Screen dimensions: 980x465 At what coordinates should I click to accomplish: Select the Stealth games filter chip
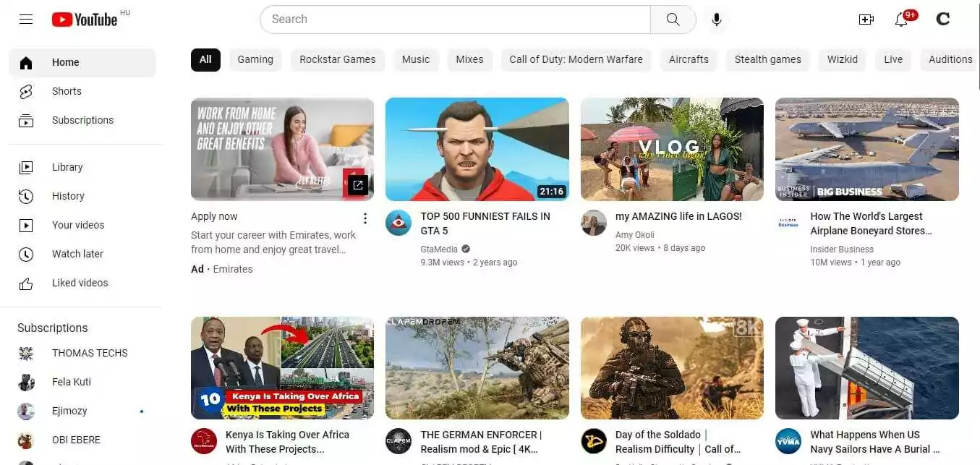pyautogui.click(x=768, y=60)
